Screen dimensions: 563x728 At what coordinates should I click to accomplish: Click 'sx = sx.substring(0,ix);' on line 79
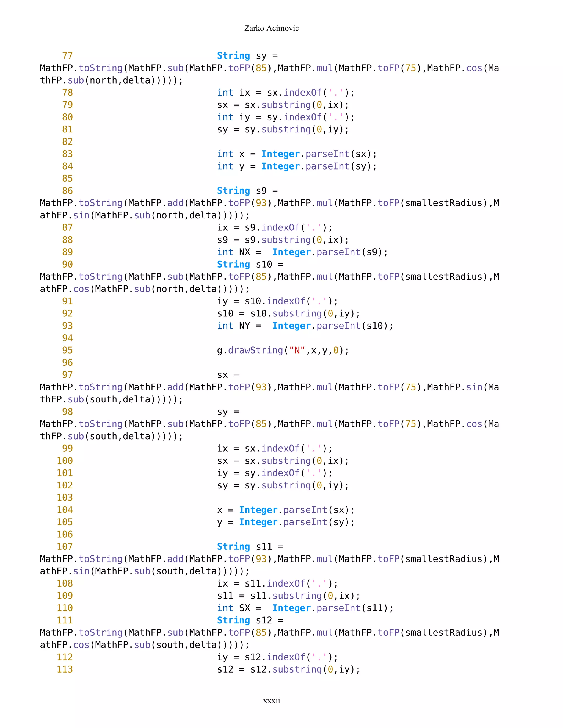click(x=283, y=105)
